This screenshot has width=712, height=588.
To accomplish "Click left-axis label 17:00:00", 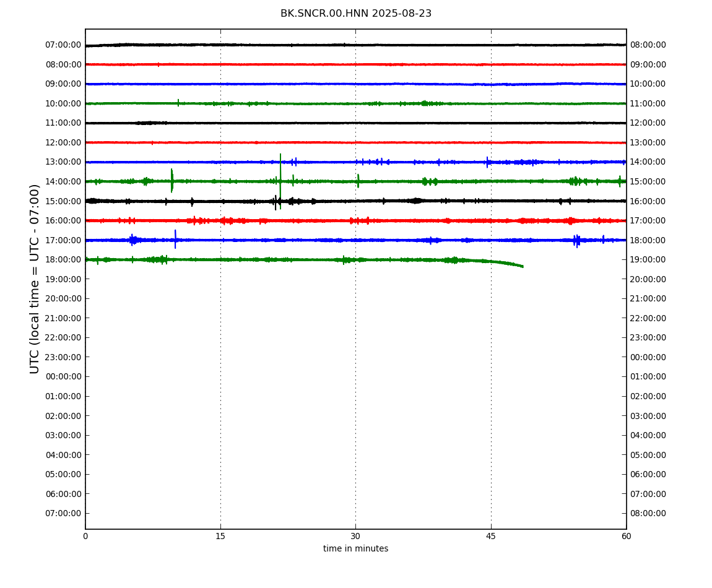I will click(x=64, y=240).
